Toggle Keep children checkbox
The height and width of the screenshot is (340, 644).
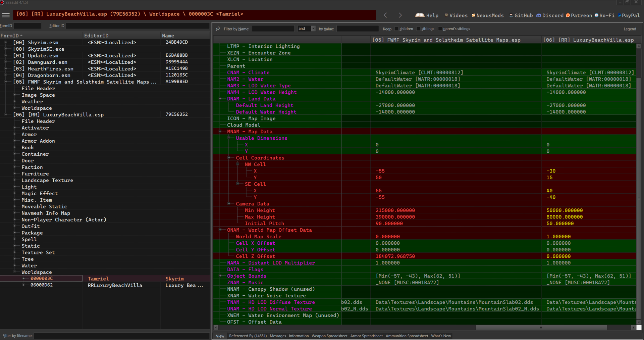(x=396, y=29)
